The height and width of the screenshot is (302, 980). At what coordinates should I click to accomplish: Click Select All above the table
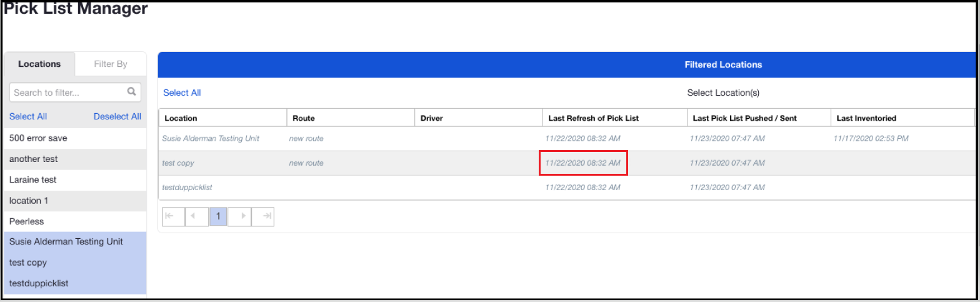[x=182, y=93]
